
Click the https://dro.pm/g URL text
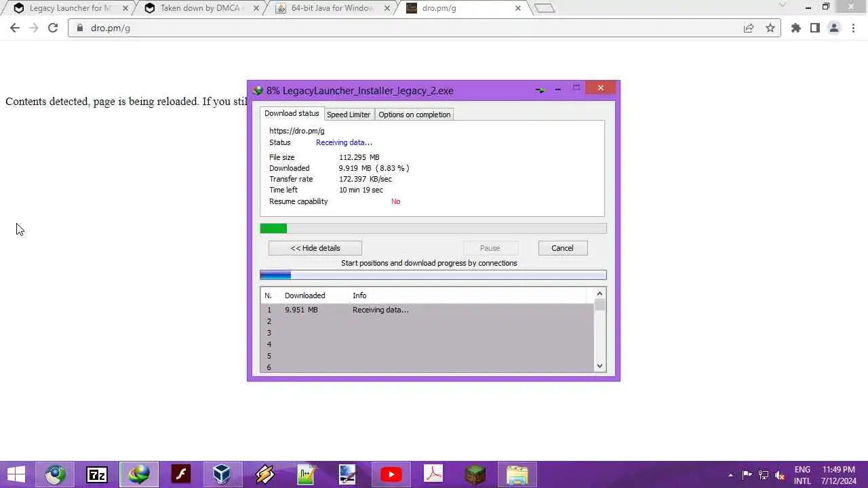(x=297, y=131)
